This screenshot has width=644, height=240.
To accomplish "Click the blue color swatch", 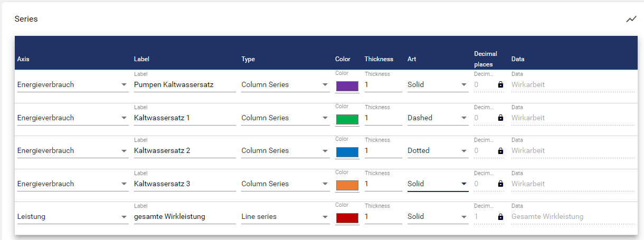I will click(x=347, y=152).
